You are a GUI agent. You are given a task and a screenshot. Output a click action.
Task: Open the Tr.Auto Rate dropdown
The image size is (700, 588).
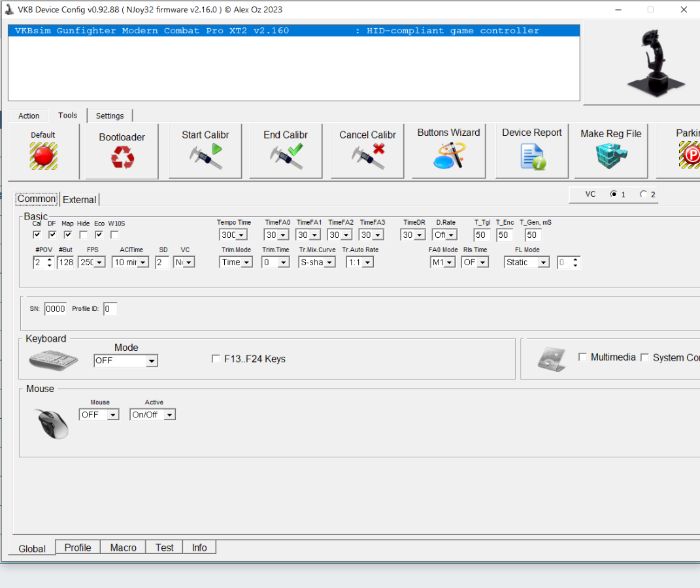[x=368, y=263]
